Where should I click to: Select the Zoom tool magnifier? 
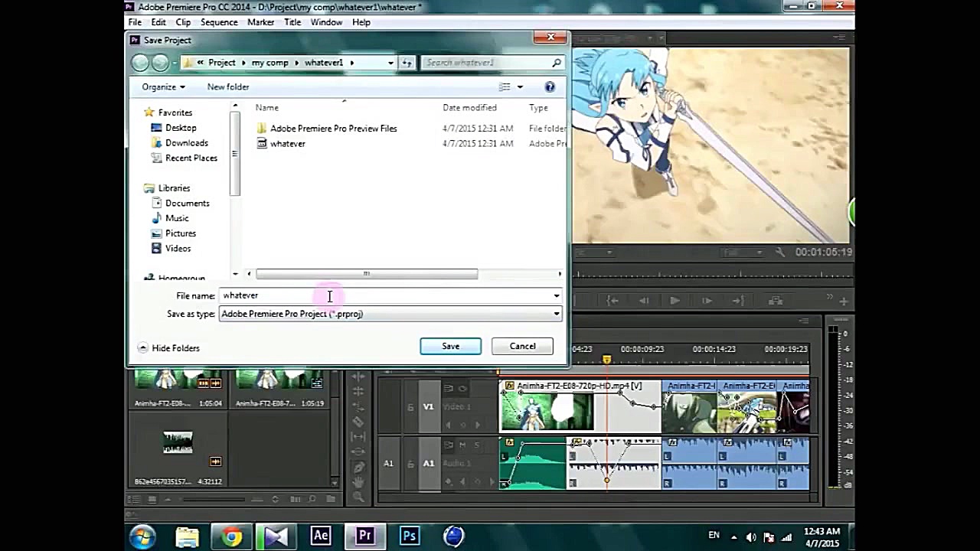tap(358, 497)
